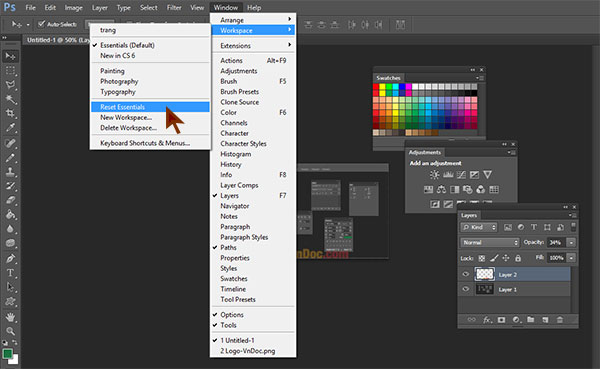Select the Lasso tool
Viewport: 600px width, 369px height.
[10, 85]
